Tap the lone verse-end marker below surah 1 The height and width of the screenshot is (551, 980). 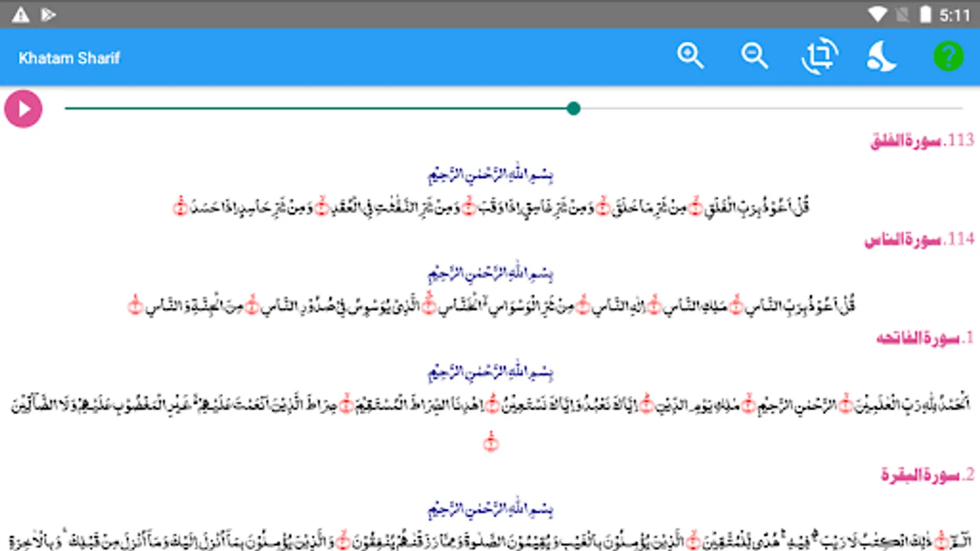click(491, 442)
